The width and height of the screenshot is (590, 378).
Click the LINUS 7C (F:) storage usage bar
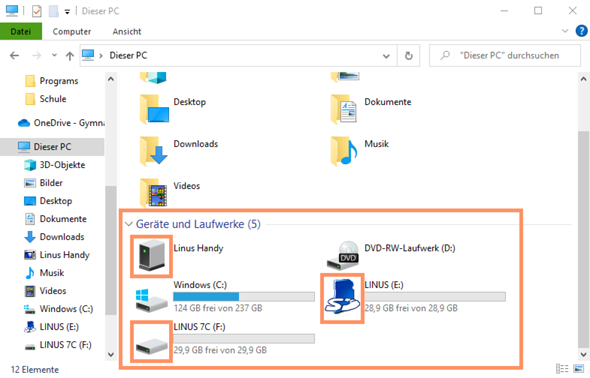tap(244, 339)
